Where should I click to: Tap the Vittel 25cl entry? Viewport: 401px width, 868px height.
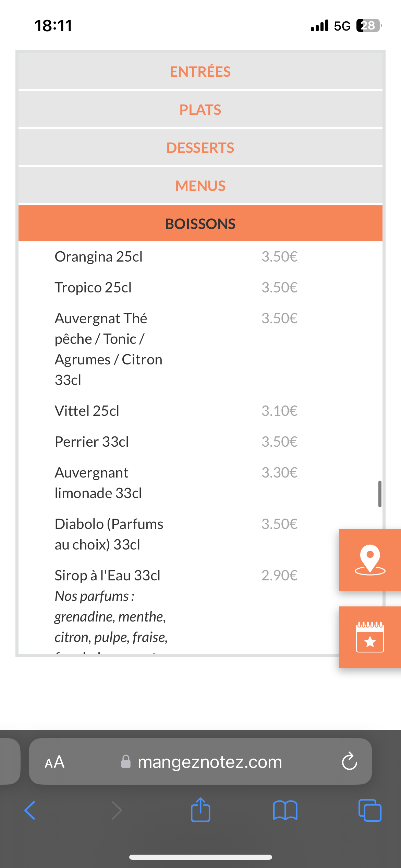pos(87,411)
